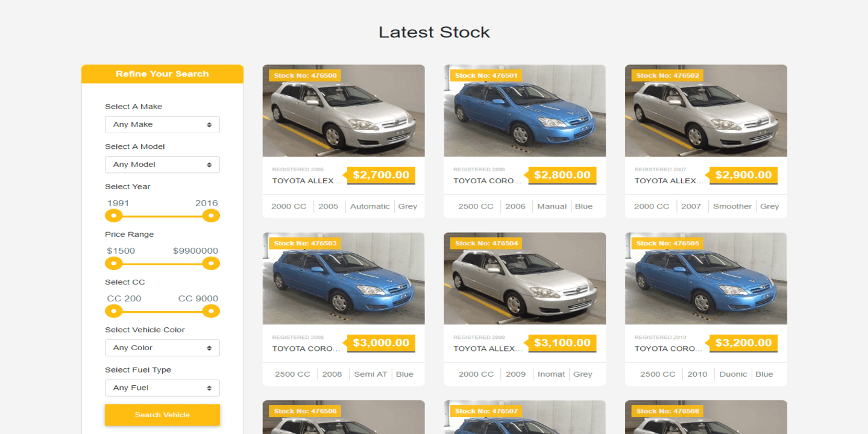The image size is (868, 434).
Task: Click the $3,000.00 price tag
Action: 381,343
